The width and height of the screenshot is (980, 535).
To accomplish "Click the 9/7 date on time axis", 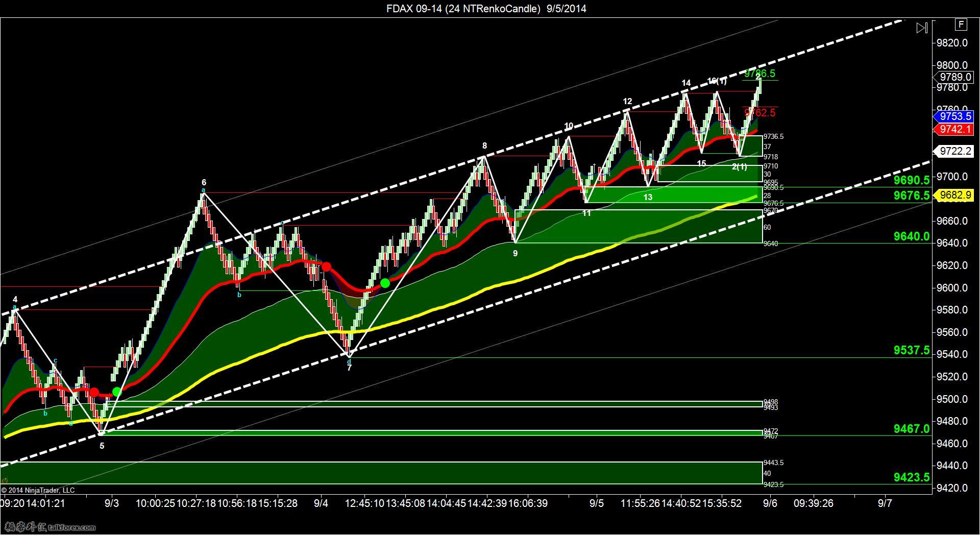I will [x=885, y=503].
